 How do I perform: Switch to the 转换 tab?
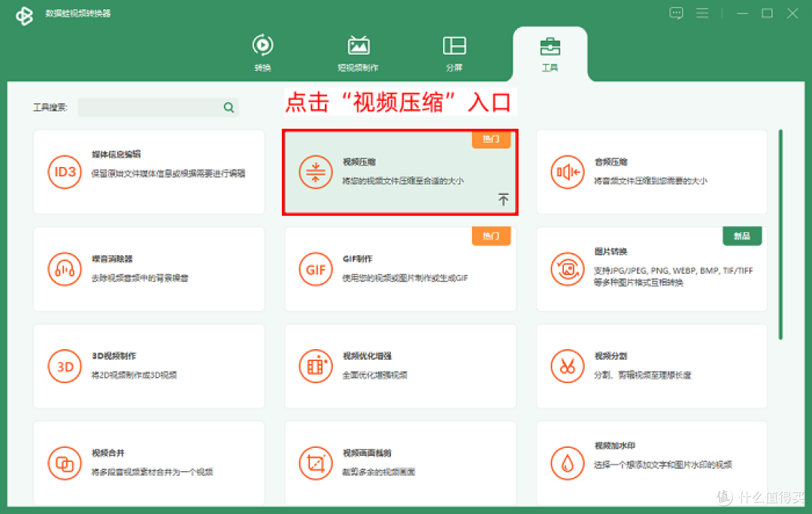(262, 53)
